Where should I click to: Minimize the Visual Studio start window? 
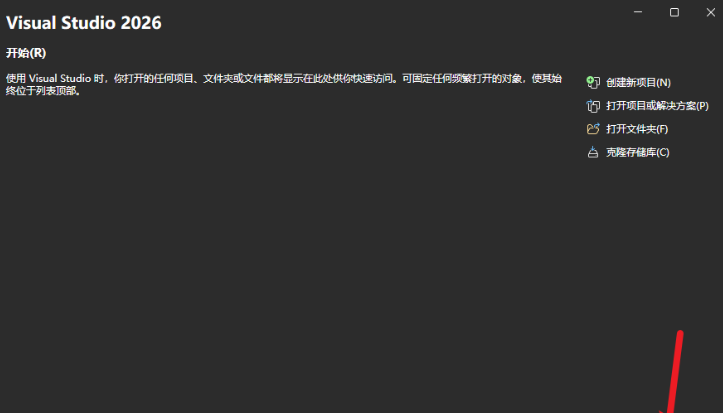click(x=638, y=12)
